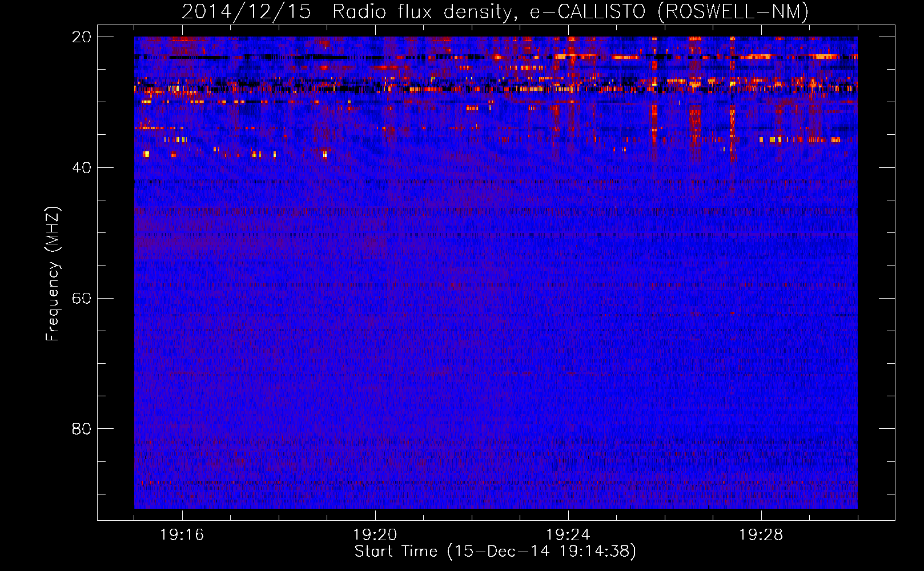
Task: Click the Frequency (MHZ) axis label
Action: (52, 275)
